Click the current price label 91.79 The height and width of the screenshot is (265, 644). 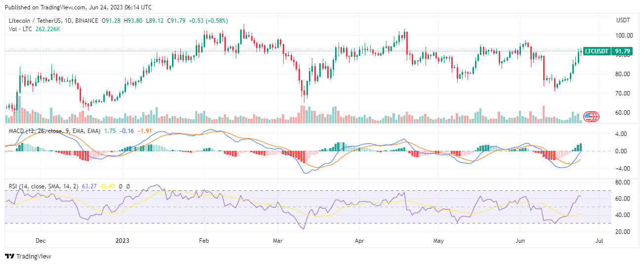pos(622,51)
